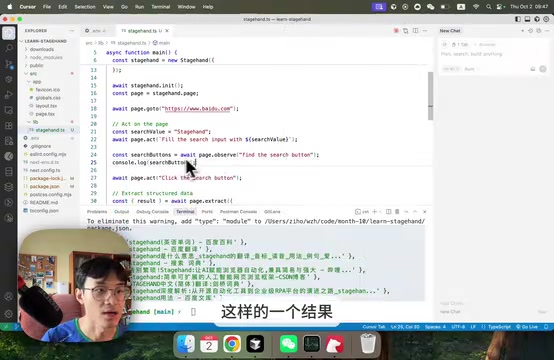554x360 pixels.
Task: Switch to the .env editor tab
Action: tap(95, 31)
